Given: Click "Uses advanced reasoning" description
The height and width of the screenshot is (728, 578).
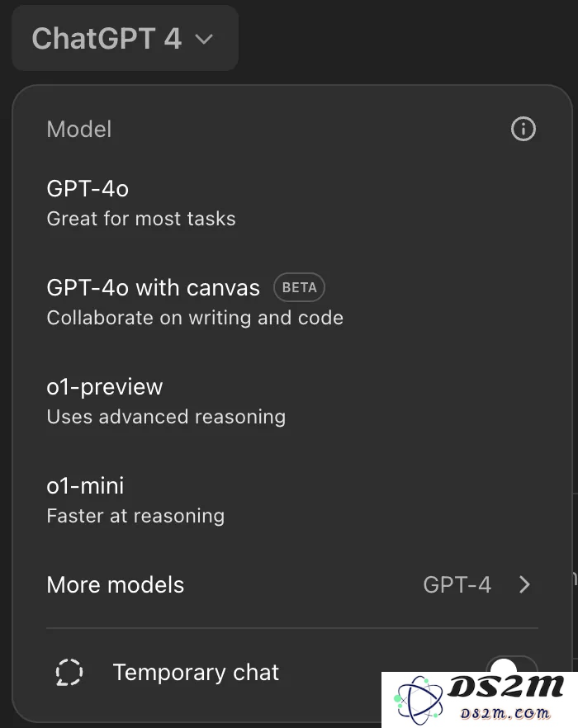Looking at the screenshot, I should [166, 417].
